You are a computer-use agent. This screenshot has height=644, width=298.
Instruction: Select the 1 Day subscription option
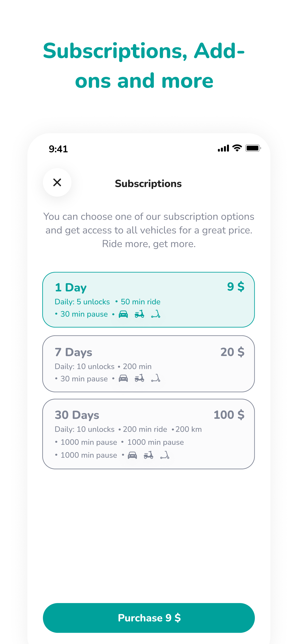point(149,300)
